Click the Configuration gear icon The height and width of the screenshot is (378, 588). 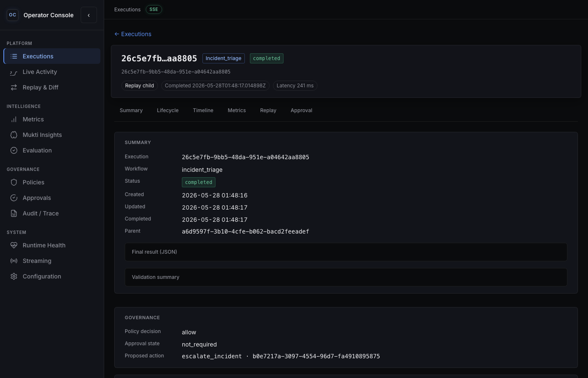pos(14,276)
